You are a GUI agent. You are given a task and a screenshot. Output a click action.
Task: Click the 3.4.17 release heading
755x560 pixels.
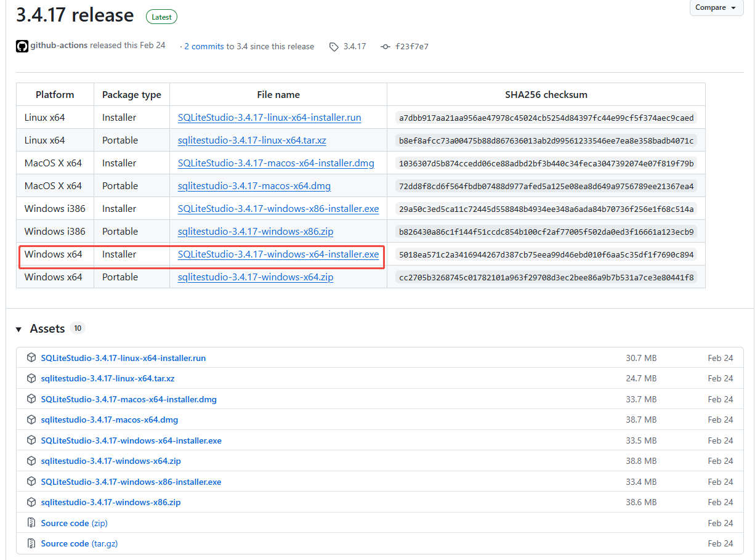point(75,15)
